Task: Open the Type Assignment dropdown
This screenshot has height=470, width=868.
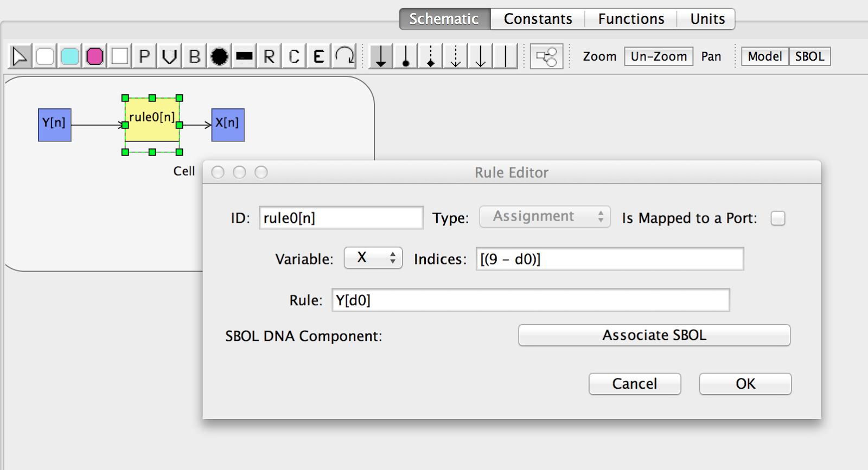Action: tap(545, 217)
